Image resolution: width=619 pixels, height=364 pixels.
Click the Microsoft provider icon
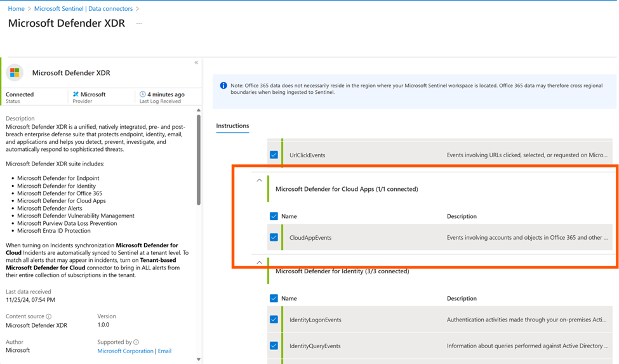pyautogui.click(x=76, y=94)
